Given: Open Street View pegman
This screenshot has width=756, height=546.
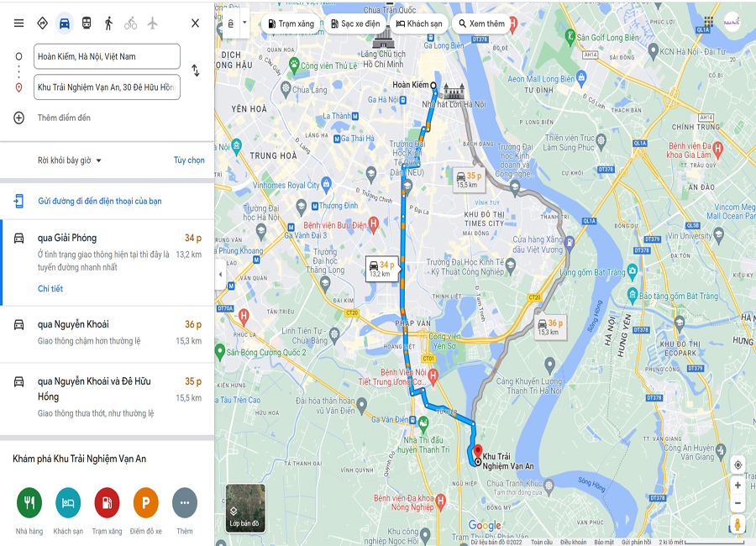Looking at the screenshot, I should pyautogui.click(x=738, y=524).
